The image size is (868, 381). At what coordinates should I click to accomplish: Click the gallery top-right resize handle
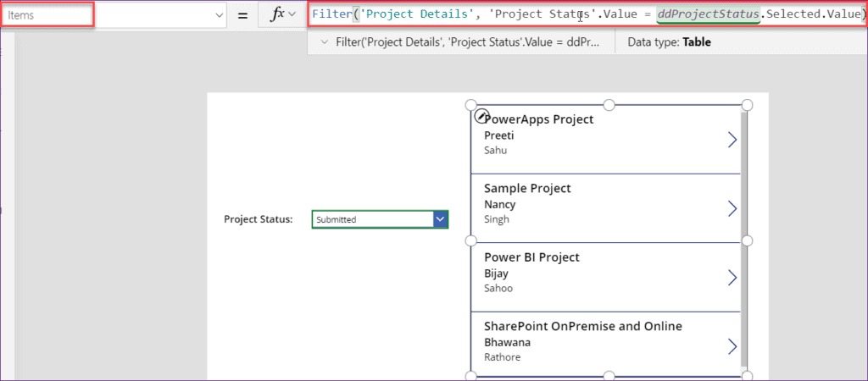[747, 105]
